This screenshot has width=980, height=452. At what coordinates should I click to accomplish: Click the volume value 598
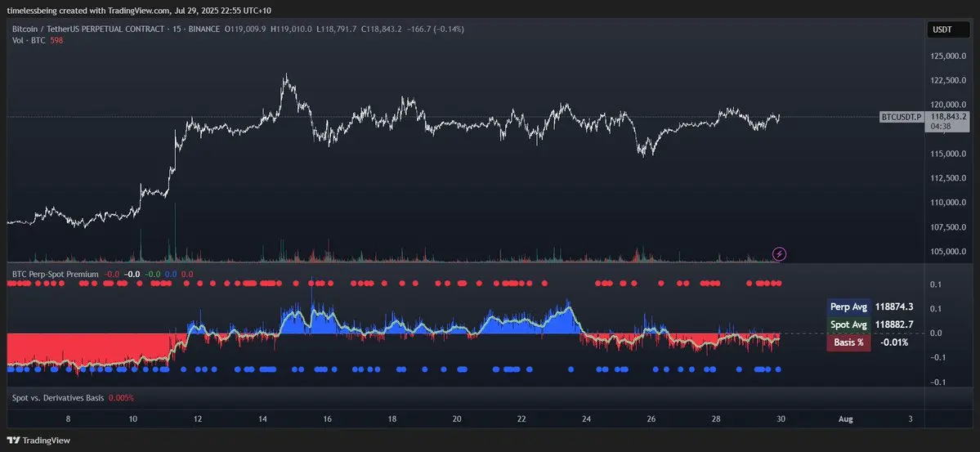(x=57, y=40)
